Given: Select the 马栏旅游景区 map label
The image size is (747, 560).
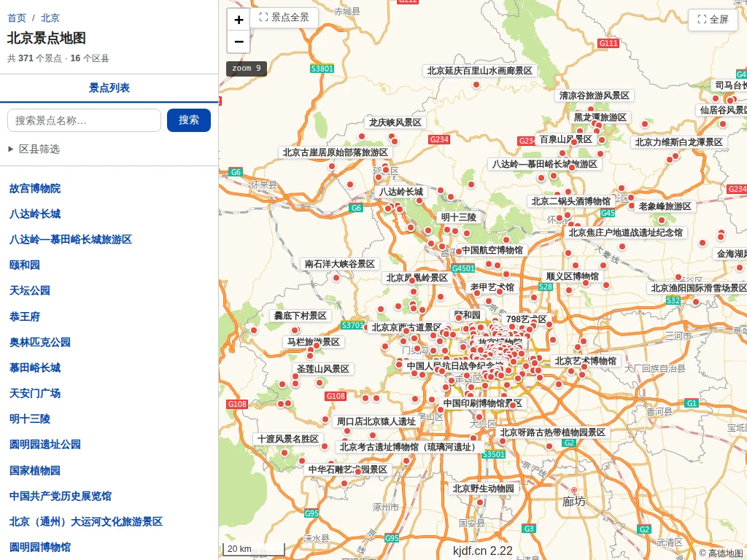Looking at the screenshot, I should 314,342.
